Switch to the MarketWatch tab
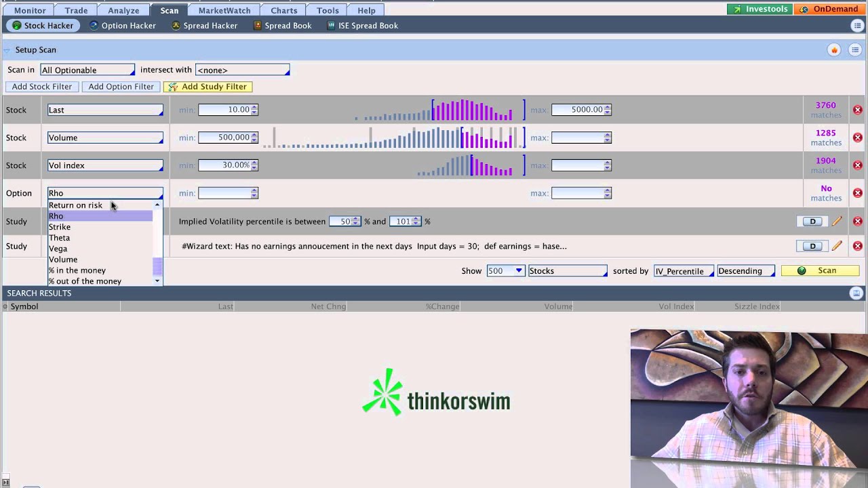The width and height of the screenshot is (868, 488). coord(224,10)
